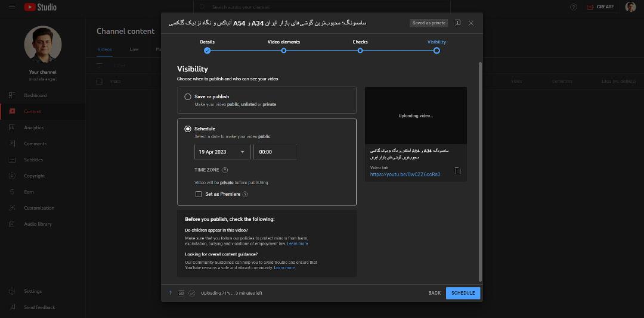Click the BACK button
The height and width of the screenshot is (318, 644).
(434, 293)
